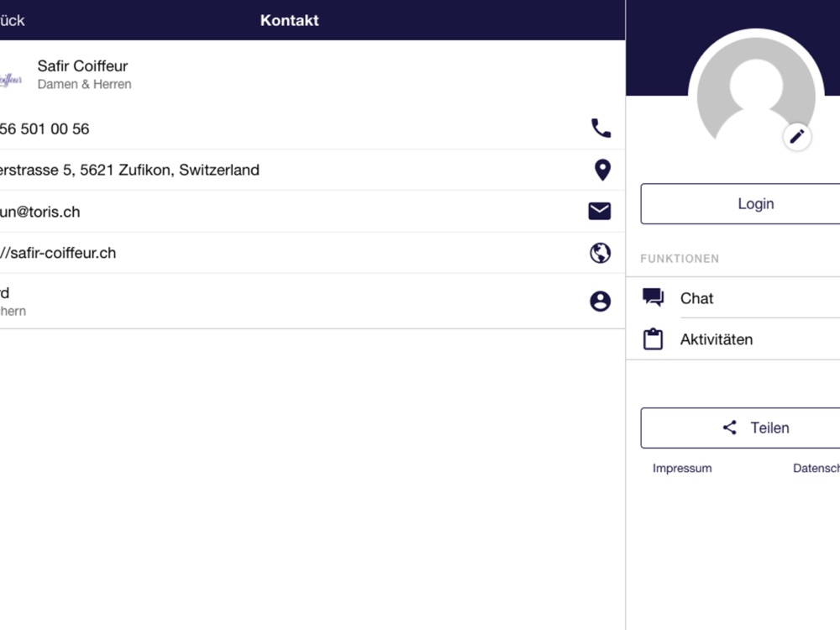Screen dimensions: 840x630
Task: Click the FUNKTIONEN section label
Action: point(680,259)
